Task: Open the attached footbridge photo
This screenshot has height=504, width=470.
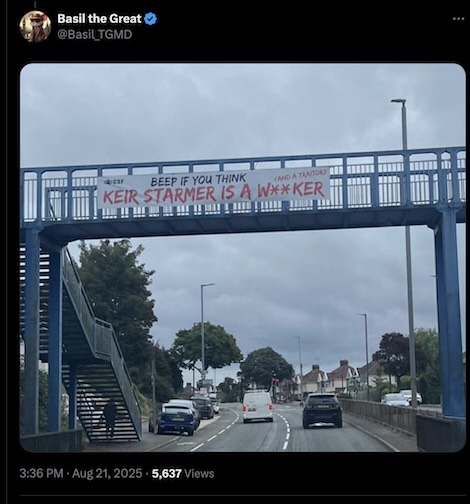Action: tap(243, 257)
